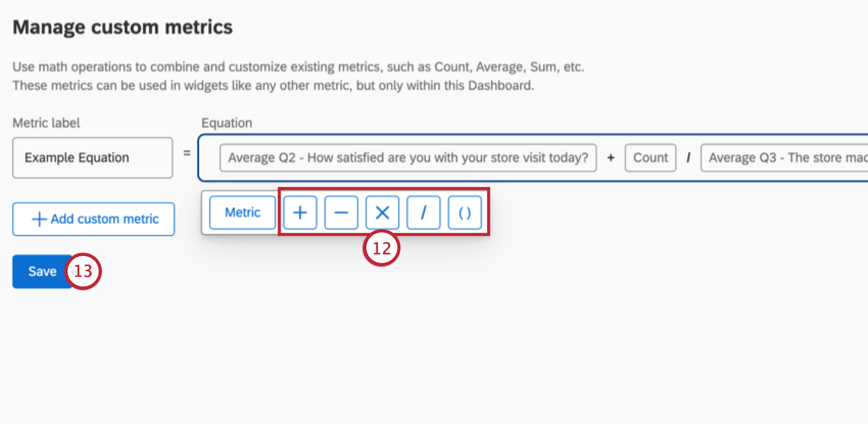Select the Count metric chip
Screen dimensions: 868x424
(x=650, y=158)
